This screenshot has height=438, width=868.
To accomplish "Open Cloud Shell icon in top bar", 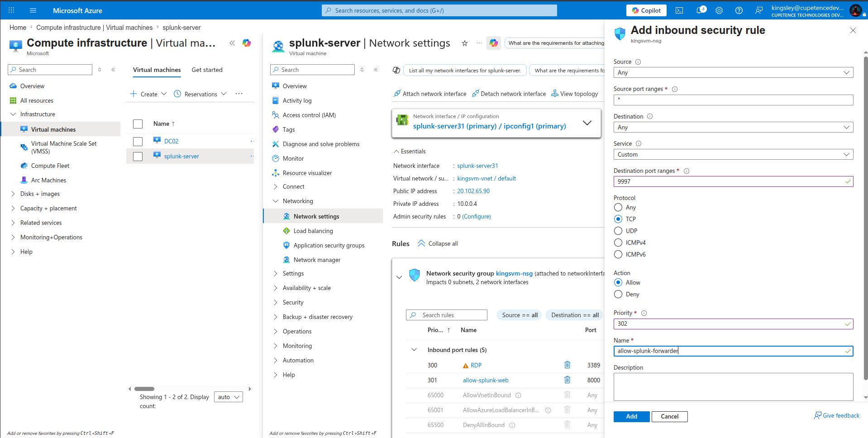I will pos(679,10).
